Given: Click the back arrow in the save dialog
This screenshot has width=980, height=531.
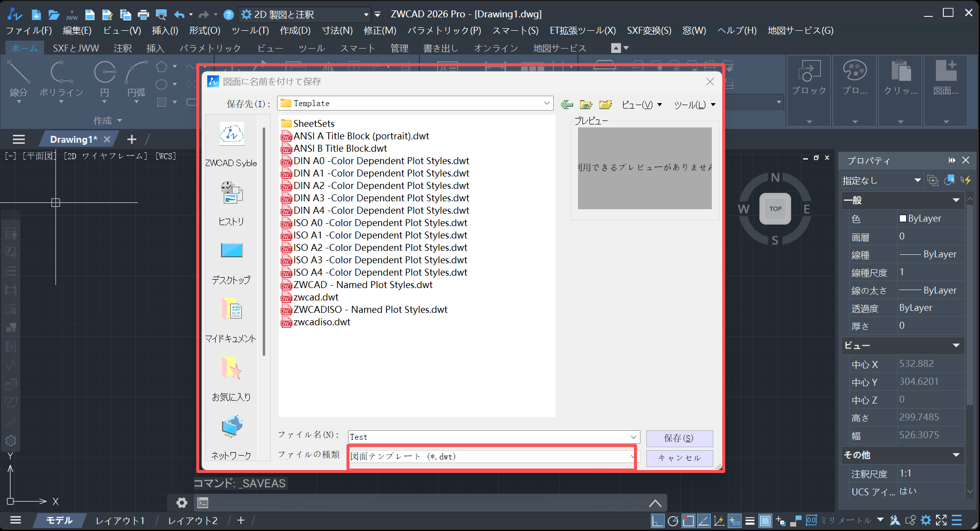Looking at the screenshot, I should [x=567, y=104].
